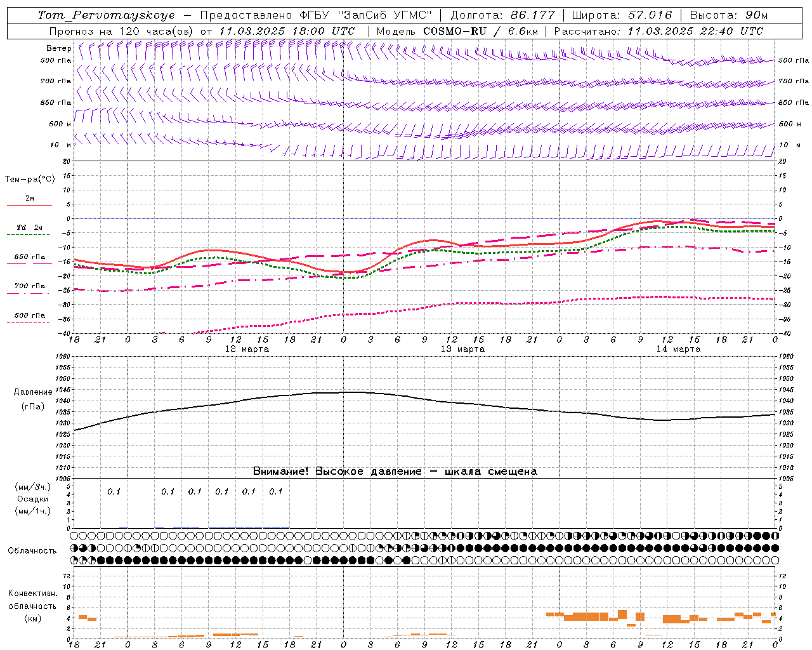Click the '2м' legend entry
Viewport: 812px width, 650px height.
[30, 199]
